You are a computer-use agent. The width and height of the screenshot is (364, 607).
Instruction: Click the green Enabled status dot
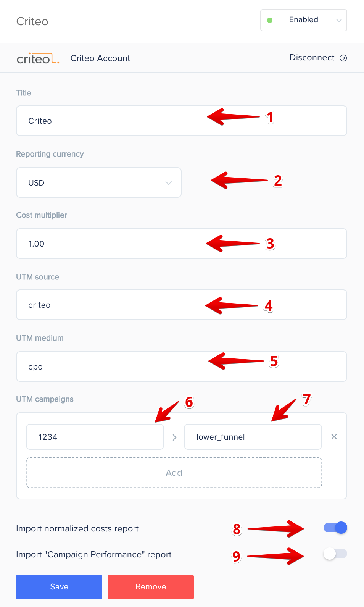point(270,20)
